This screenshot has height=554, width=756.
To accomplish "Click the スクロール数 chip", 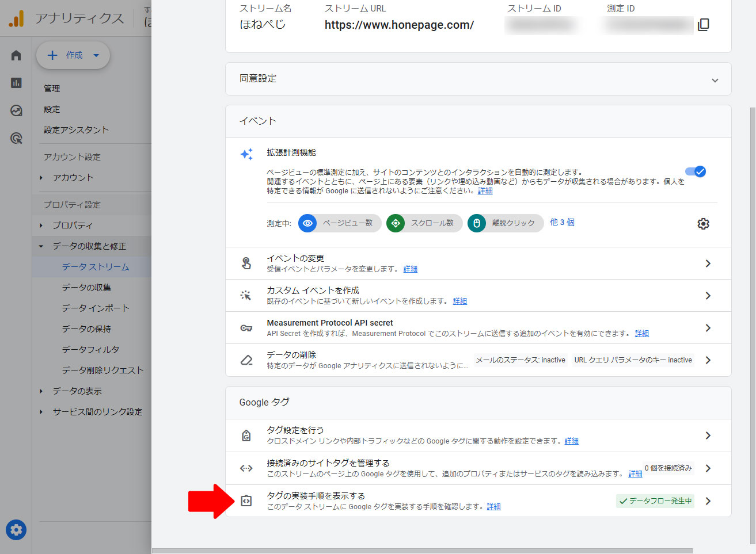I will point(424,223).
